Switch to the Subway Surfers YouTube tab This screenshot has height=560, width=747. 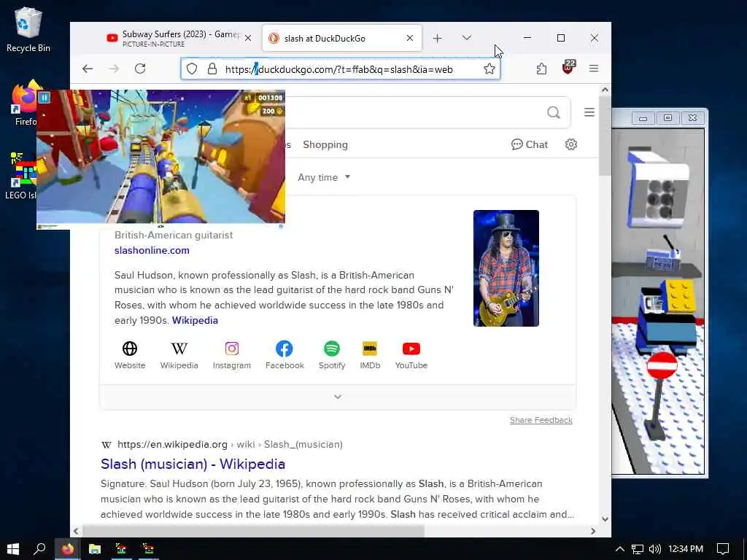tap(173, 38)
